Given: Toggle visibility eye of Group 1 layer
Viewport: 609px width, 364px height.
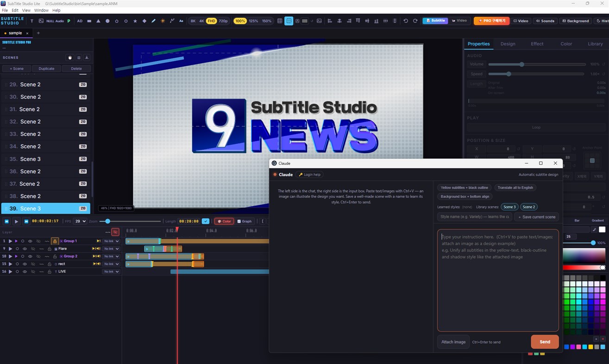Looking at the screenshot, I should pyautogui.click(x=30, y=241).
